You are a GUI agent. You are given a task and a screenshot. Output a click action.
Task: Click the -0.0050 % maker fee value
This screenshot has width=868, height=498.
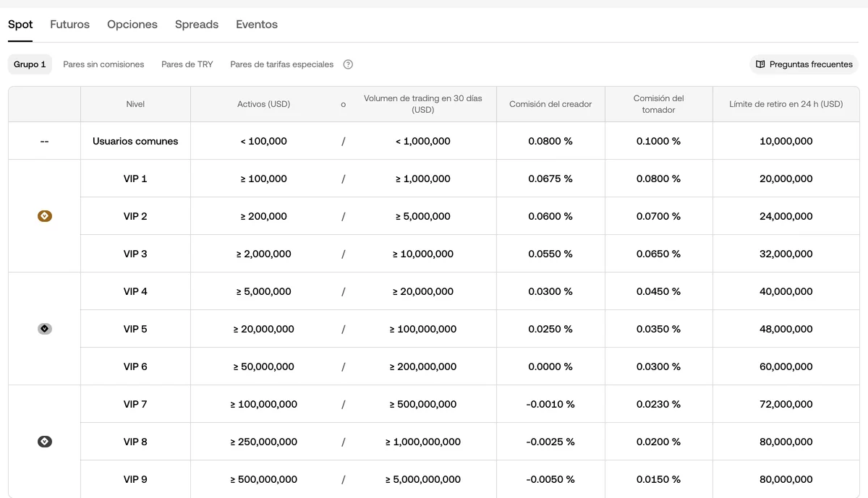(550, 479)
